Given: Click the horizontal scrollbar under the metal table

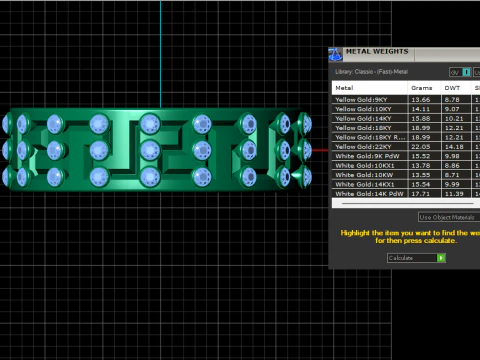Looking at the screenshot, I should click(x=407, y=203).
